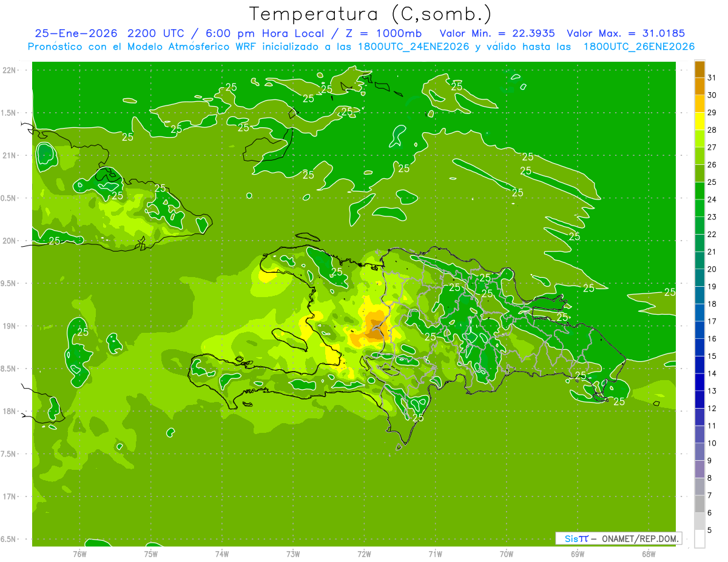Select the gray swatch between 6 and 7
This screenshot has width=728, height=562.
click(x=699, y=504)
